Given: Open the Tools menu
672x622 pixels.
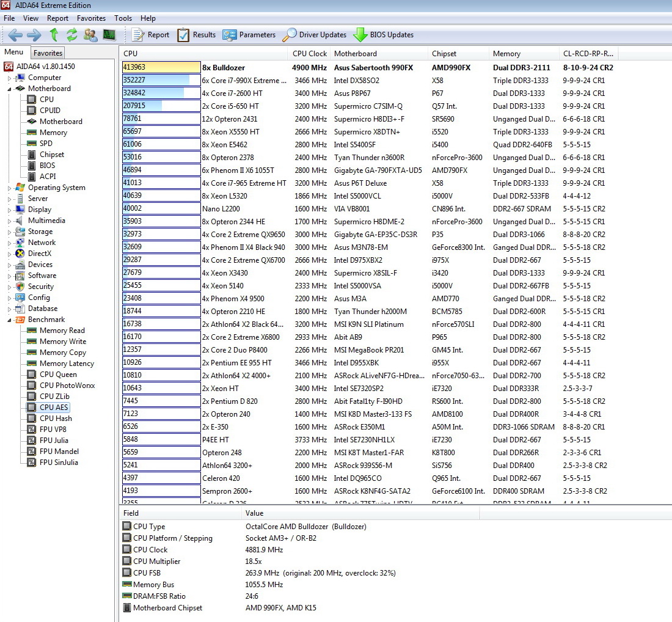Looking at the screenshot, I should (x=123, y=18).
